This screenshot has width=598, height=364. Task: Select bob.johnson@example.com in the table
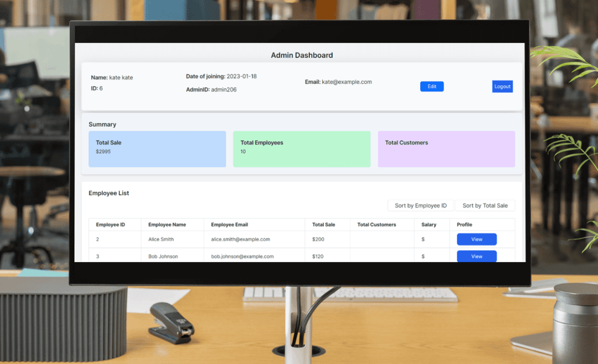(x=243, y=256)
